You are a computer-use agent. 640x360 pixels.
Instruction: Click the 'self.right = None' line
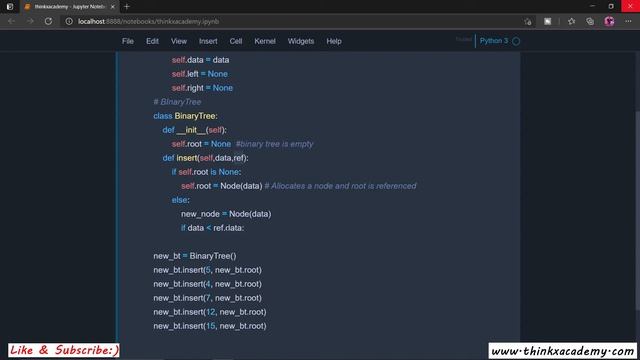[x=202, y=88]
